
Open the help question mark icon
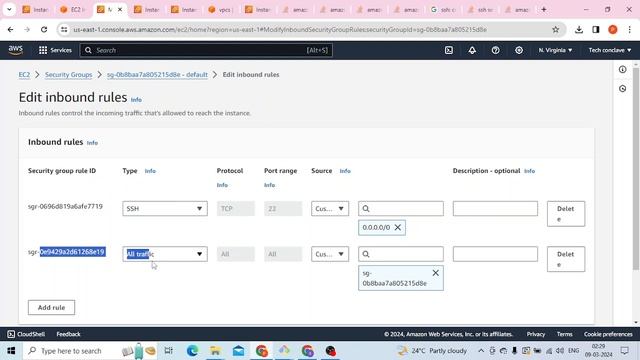tap(495, 50)
